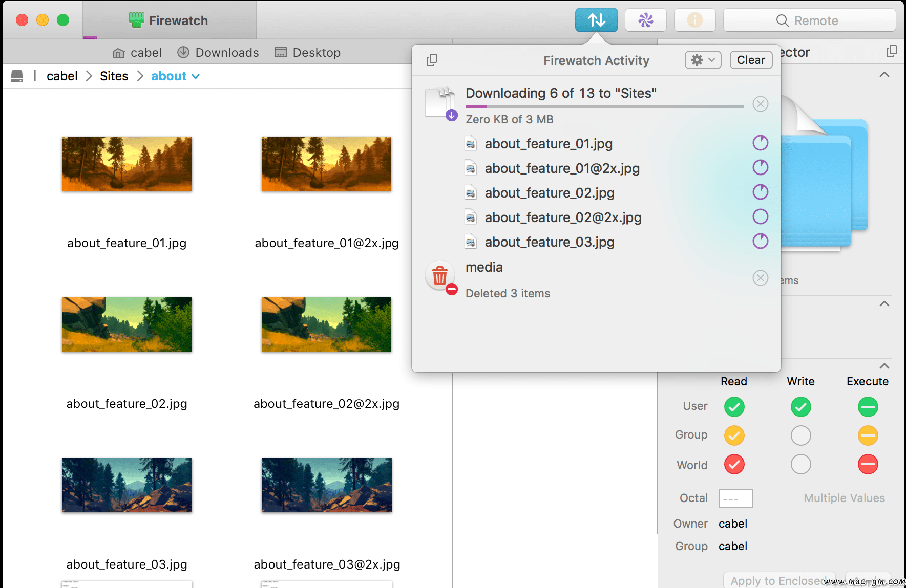Click the Remote search field
The height and width of the screenshot is (588, 906).
coord(809,20)
